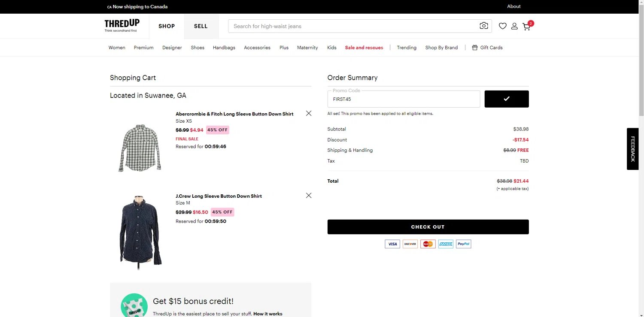The width and height of the screenshot is (644, 317).
Task: Open the Premium category menu
Action: 143,48
